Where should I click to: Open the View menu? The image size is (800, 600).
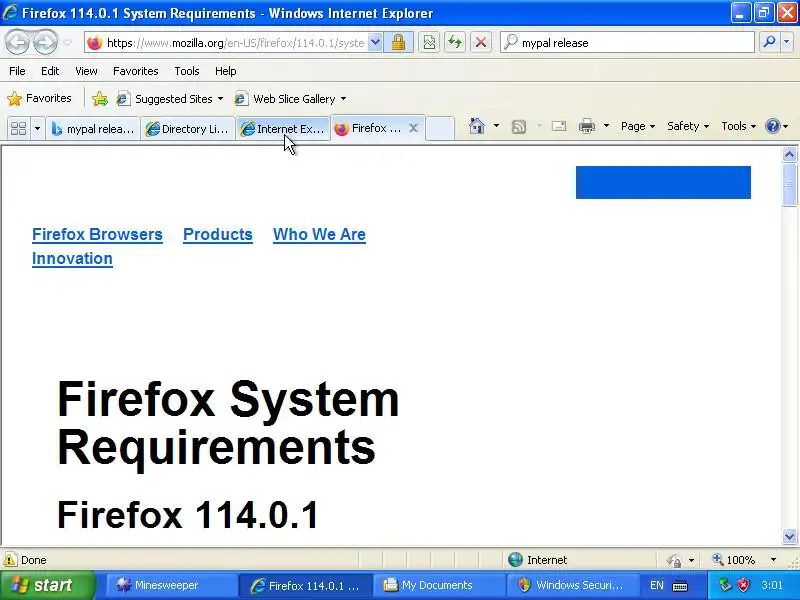click(86, 71)
